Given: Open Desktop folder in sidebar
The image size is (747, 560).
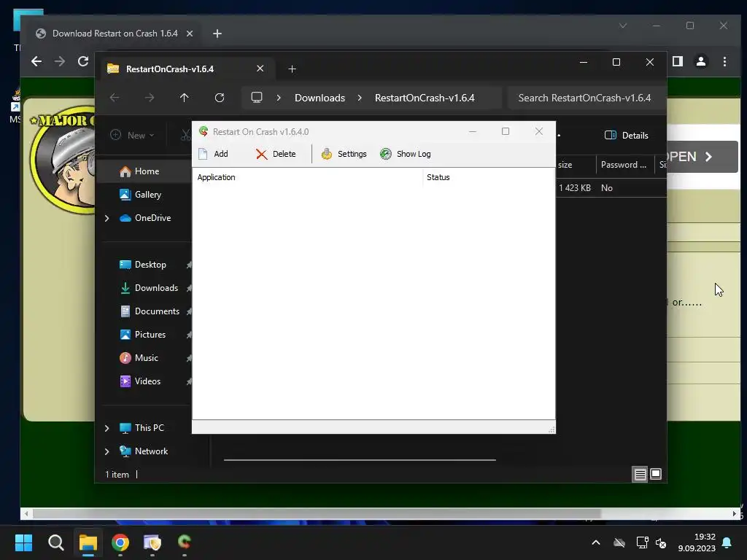Looking at the screenshot, I should coord(143,264).
